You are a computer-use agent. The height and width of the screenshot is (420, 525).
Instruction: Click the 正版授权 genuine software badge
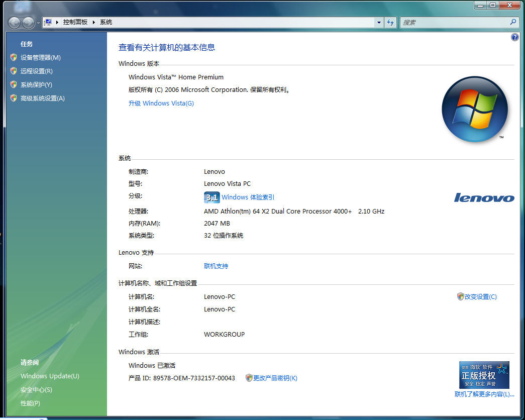484,375
